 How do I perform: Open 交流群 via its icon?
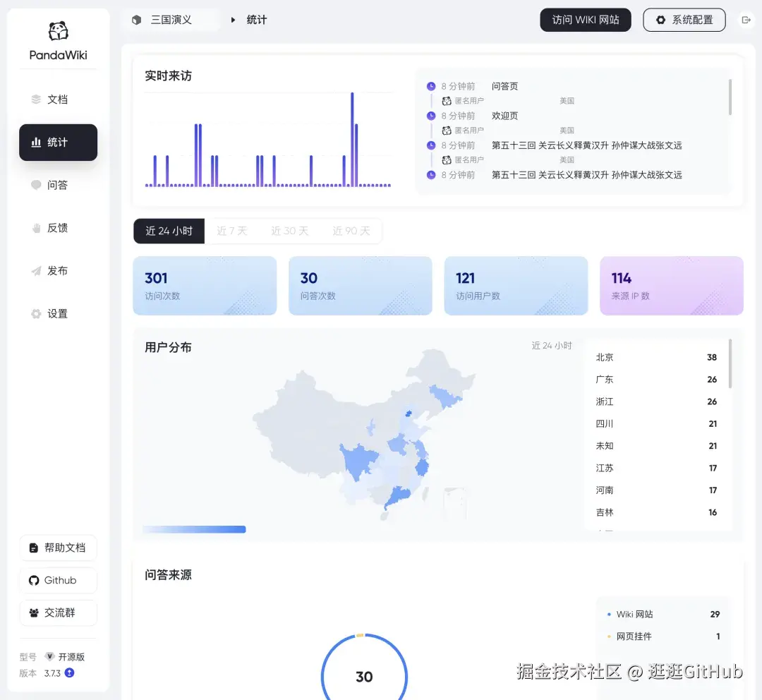click(x=35, y=612)
